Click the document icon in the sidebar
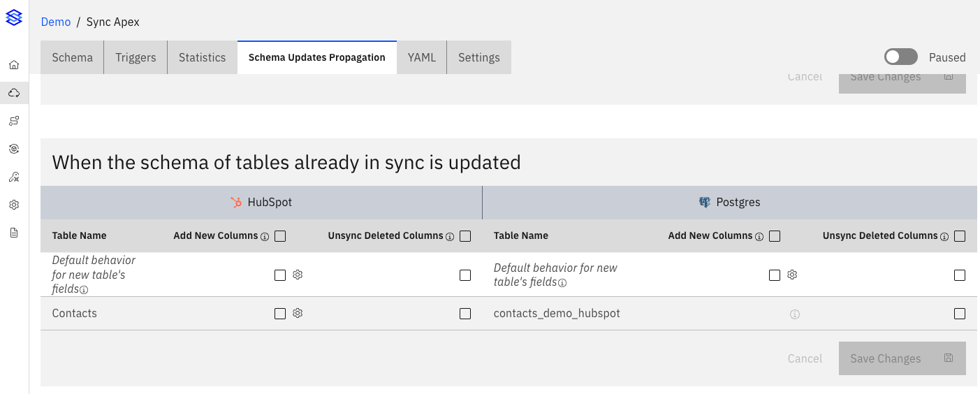 14,233
